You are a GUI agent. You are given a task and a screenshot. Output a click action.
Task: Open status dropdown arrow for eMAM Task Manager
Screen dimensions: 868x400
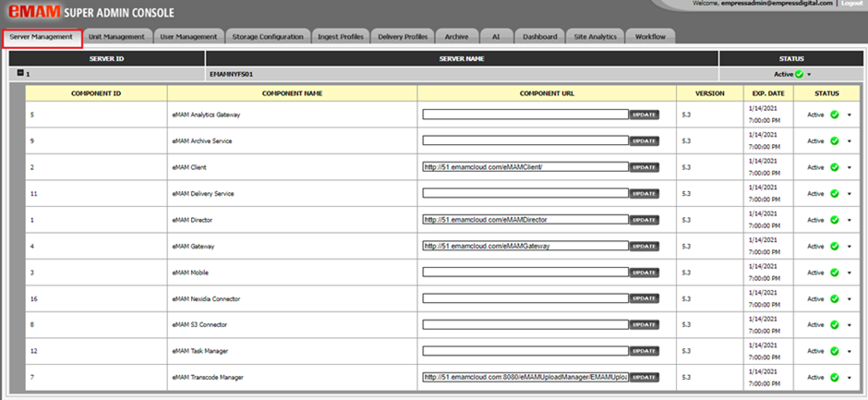click(850, 351)
